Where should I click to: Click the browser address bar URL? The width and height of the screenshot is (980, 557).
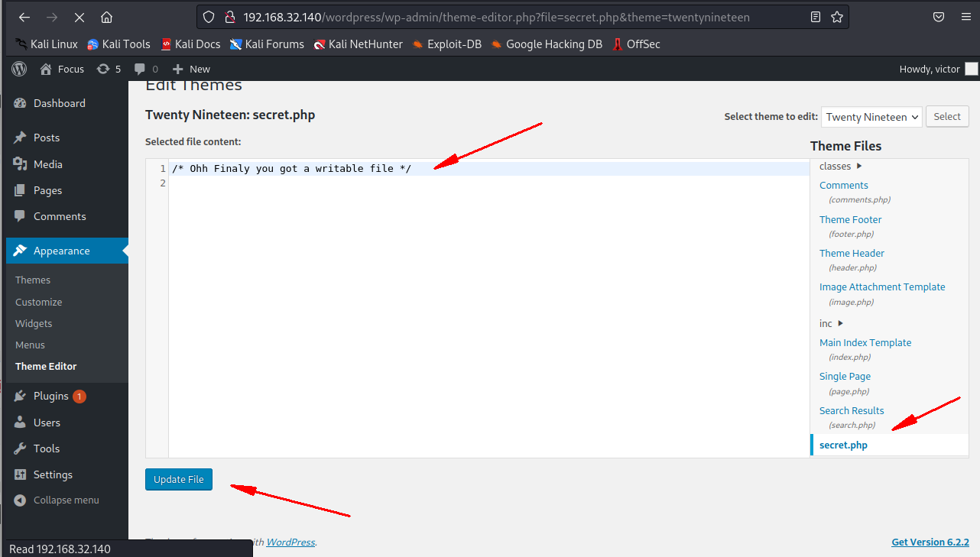496,17
